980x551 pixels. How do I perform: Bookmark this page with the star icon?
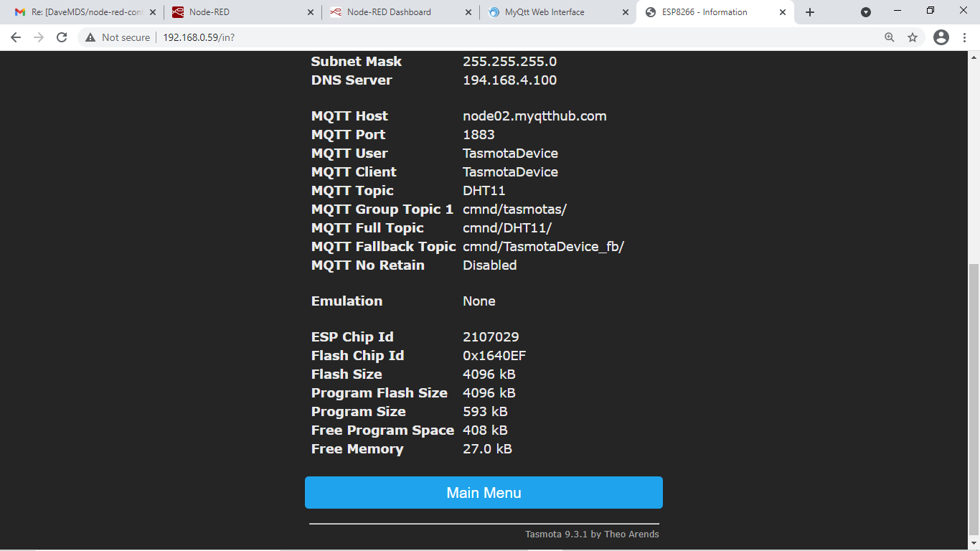click(x=912, y=37)
